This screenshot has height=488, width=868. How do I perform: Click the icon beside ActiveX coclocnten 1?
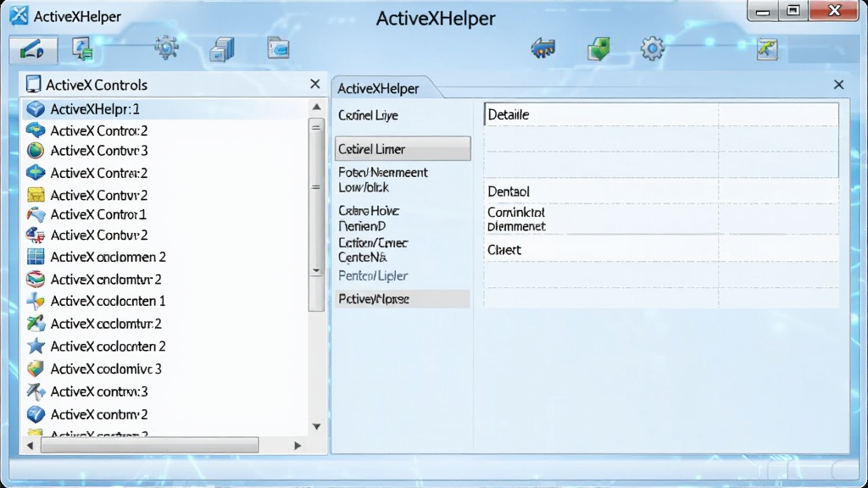(36, 301)
